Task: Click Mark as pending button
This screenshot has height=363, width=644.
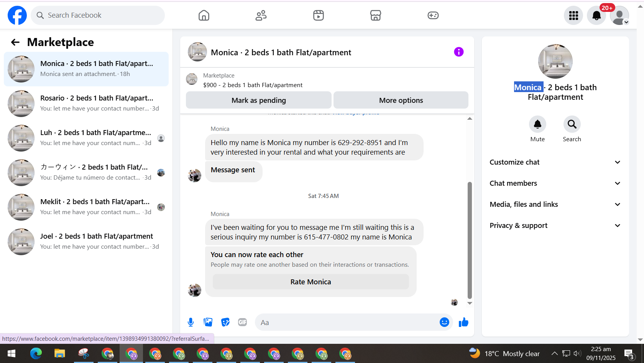Action: click(x=259, y=100)
